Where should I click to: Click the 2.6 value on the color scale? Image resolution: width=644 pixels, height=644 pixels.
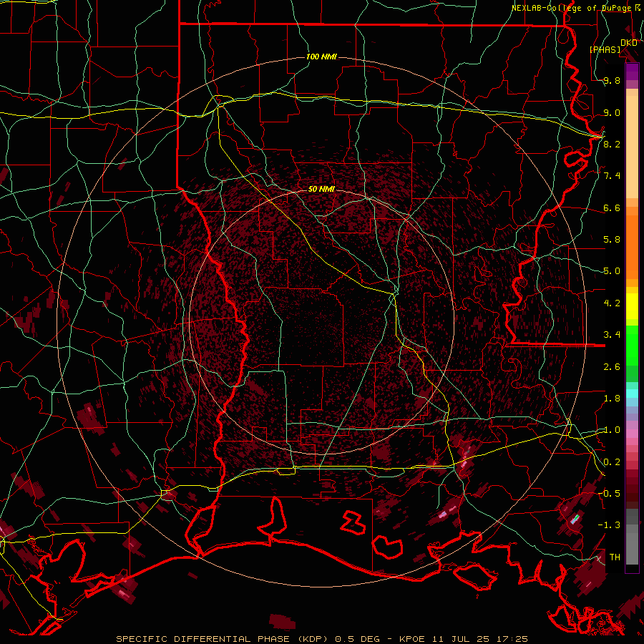coord(612,367)
